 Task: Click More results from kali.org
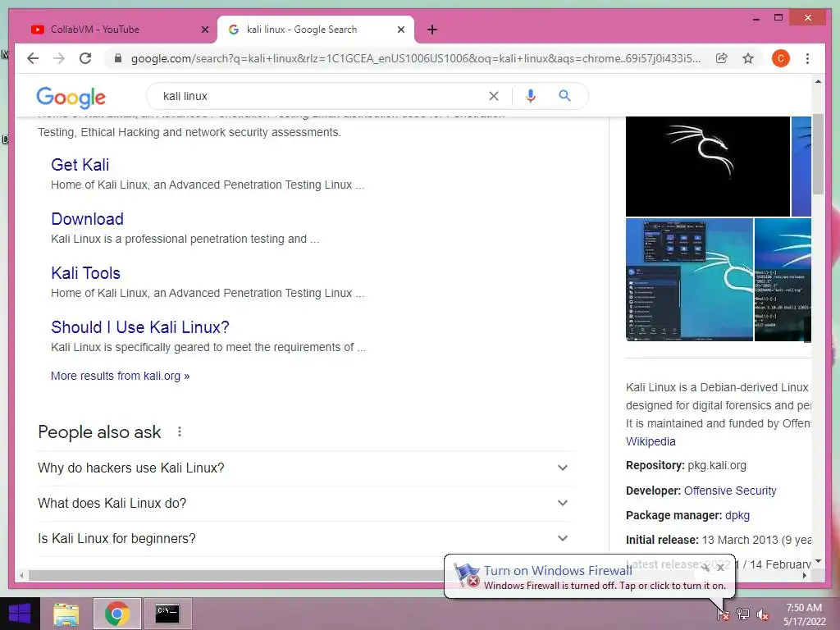point(120,376)
